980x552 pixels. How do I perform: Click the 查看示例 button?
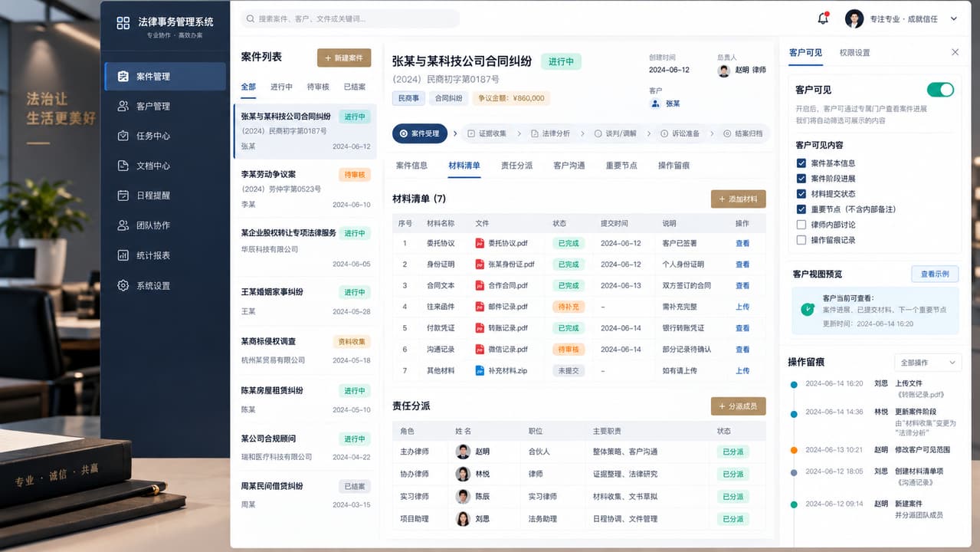935,274
